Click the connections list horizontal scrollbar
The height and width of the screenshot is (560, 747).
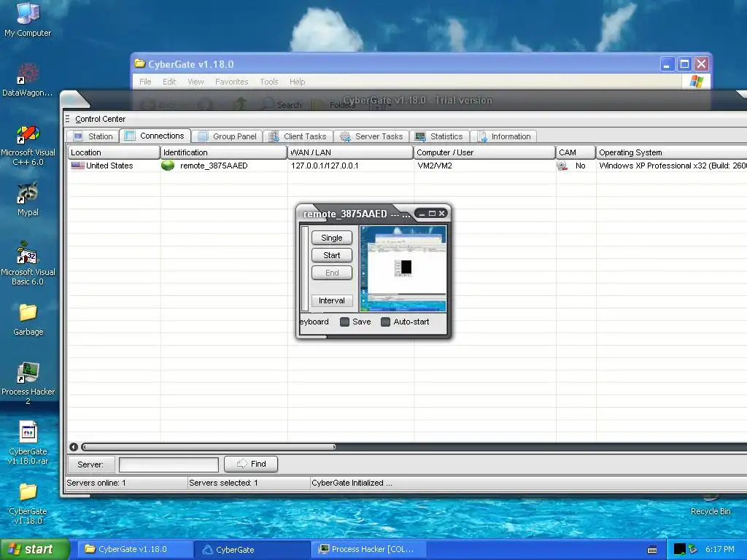(x=209, y=447)
